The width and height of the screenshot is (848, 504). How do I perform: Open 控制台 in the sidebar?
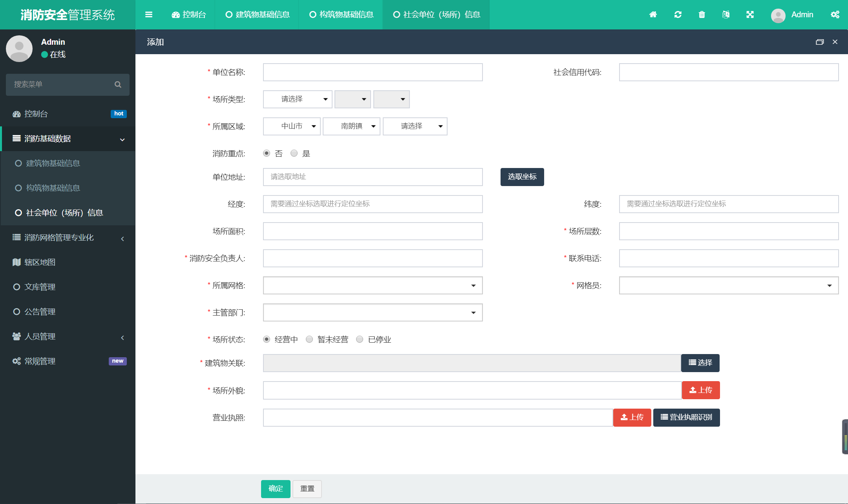(x=68, y=114)
